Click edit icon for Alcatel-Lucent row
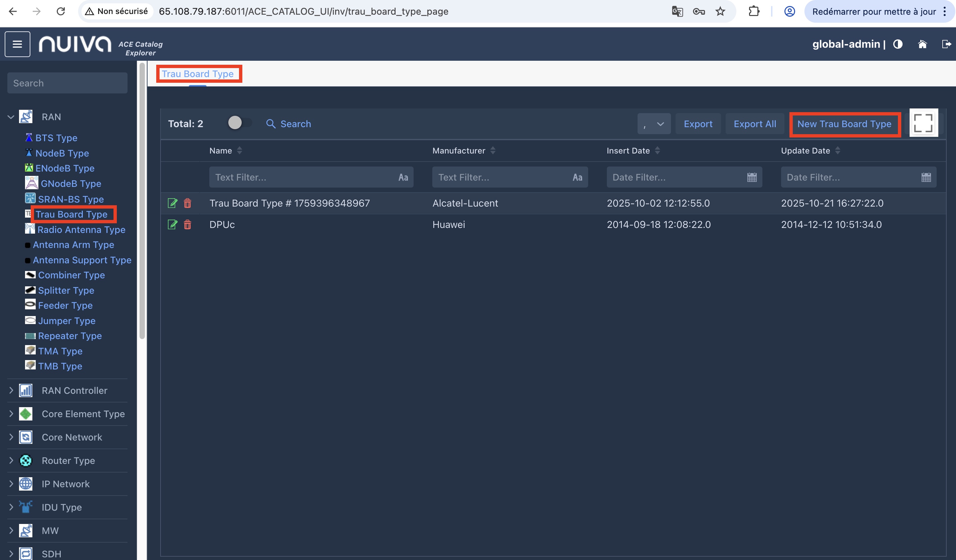 point(172,203)
